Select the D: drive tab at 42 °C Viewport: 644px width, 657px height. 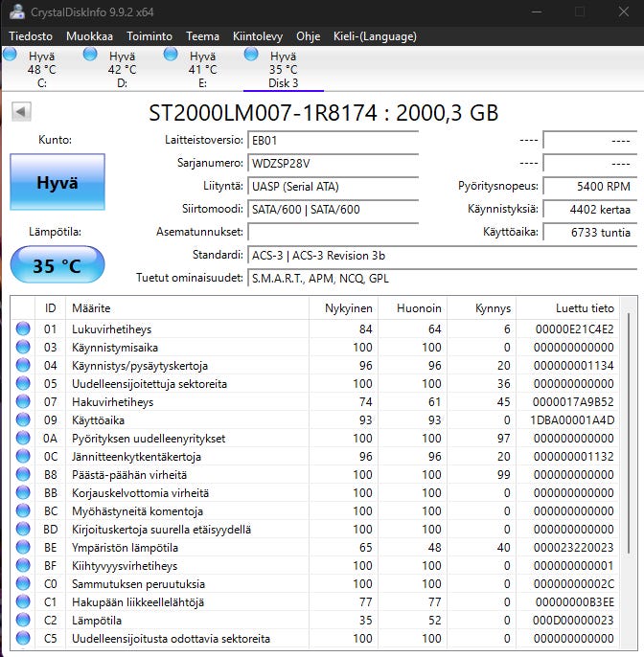tap(122, 69)
